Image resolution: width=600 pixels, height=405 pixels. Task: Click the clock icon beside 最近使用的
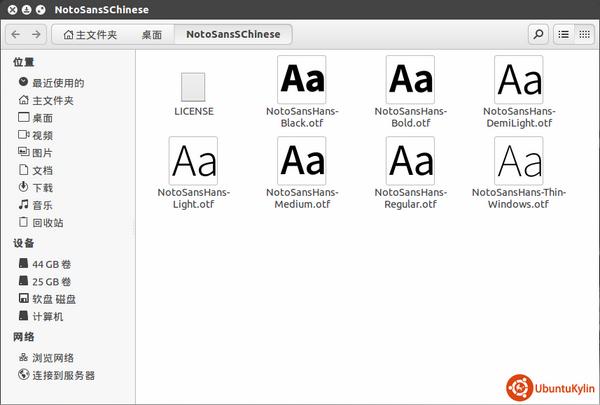[23, 82]
